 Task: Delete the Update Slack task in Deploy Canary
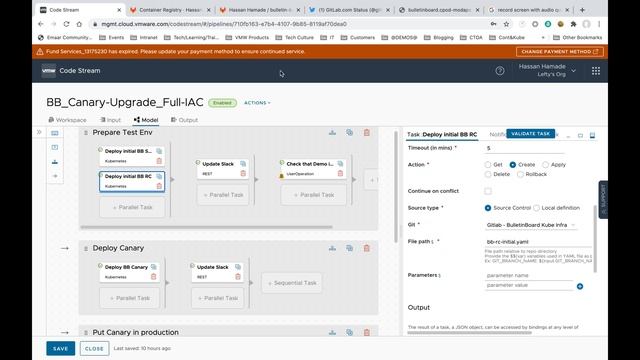tap(238, 277)
